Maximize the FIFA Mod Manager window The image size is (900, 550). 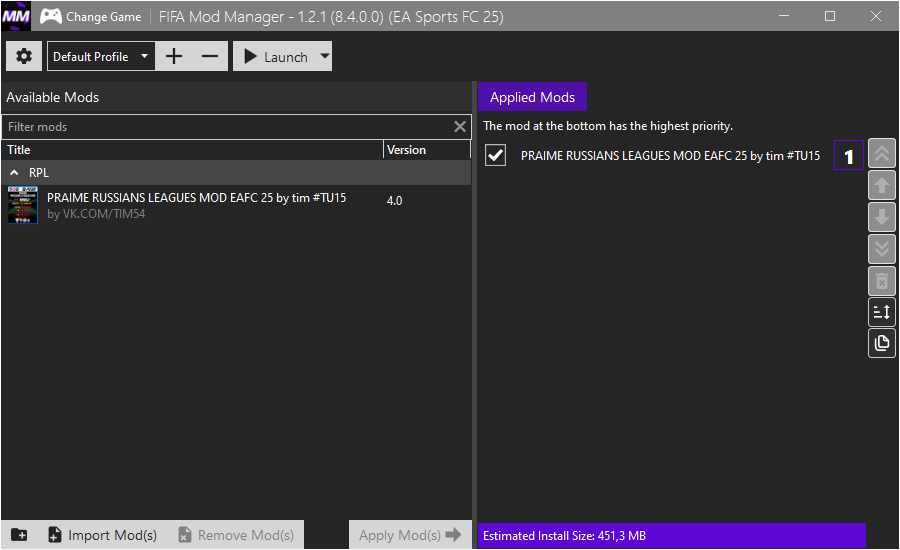click(x=830, y=16)
